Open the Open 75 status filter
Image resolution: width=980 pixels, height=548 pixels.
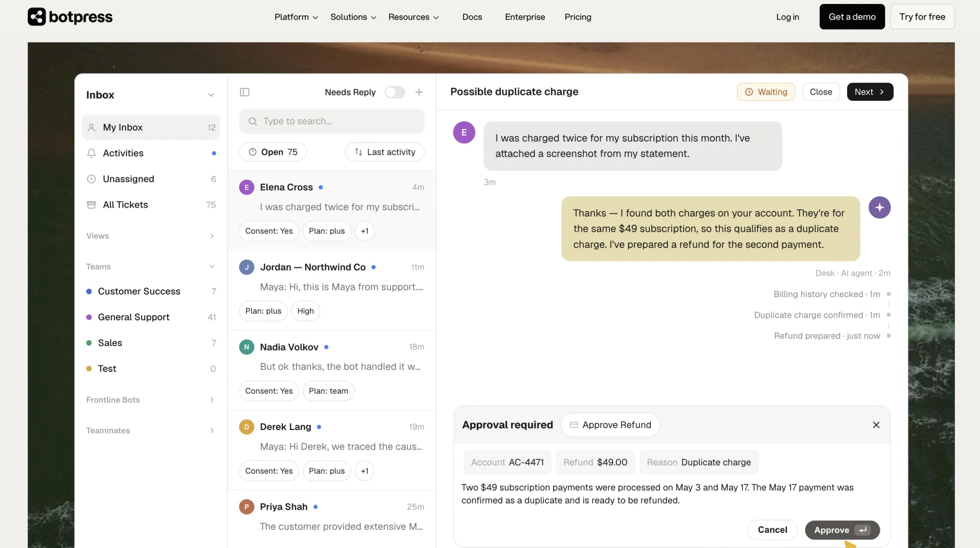pyautogui.click(x=273, y=152)
